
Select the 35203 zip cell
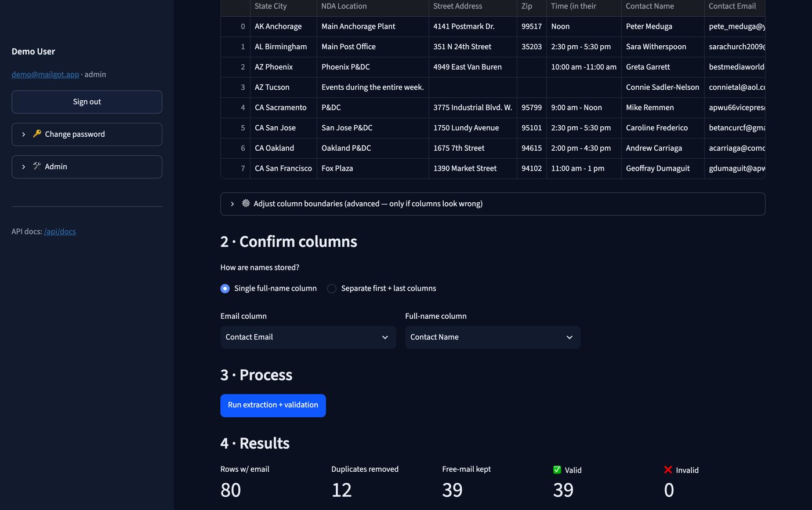pyautogui.click(x=532, y=47)
